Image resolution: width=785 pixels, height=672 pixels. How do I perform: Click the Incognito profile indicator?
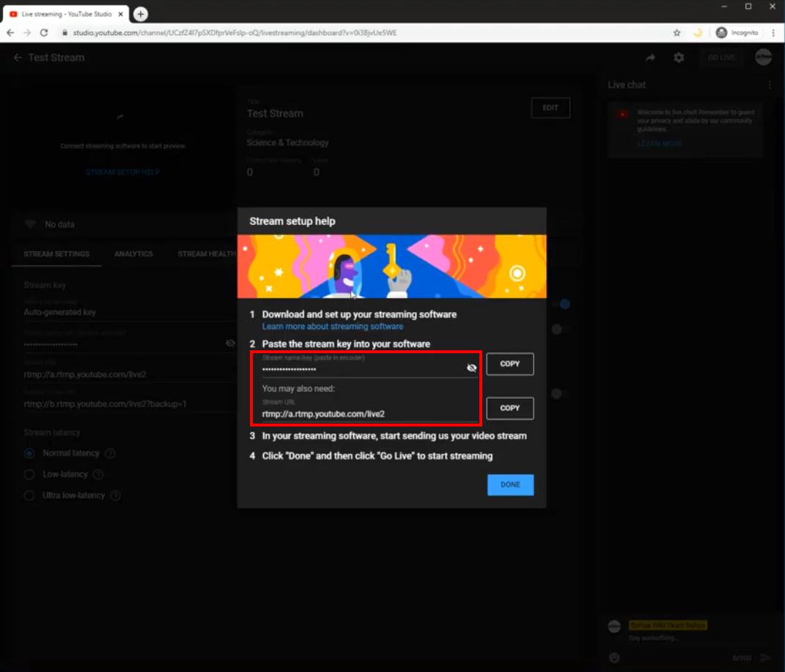pyautogui.click(x=737, y=32)
